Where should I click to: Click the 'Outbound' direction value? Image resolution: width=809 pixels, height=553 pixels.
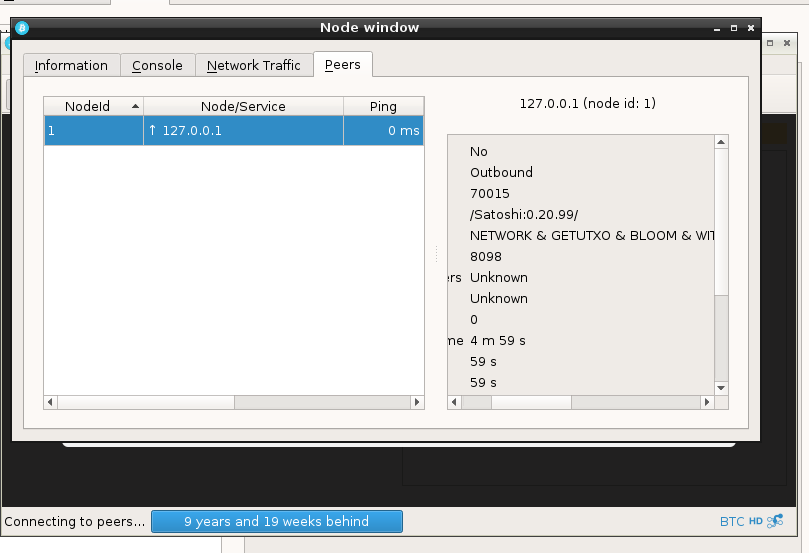[501, 172]
